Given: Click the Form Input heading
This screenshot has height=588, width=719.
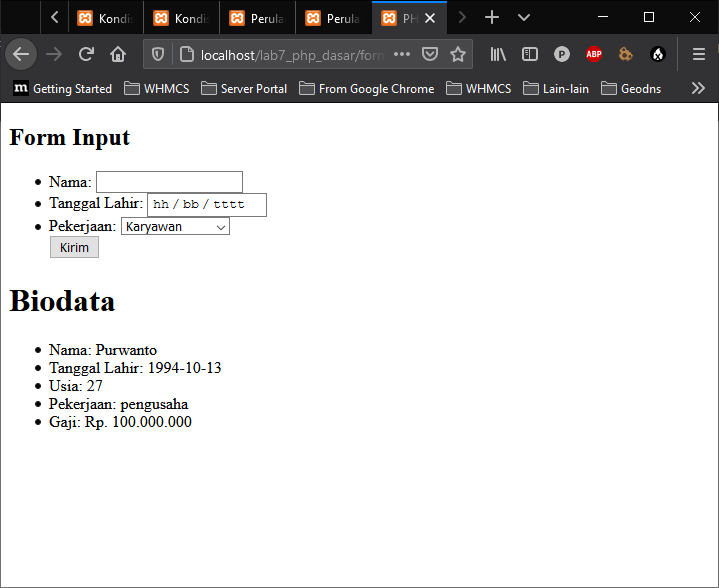Looking at the screenshot, I should click(69, 137).
